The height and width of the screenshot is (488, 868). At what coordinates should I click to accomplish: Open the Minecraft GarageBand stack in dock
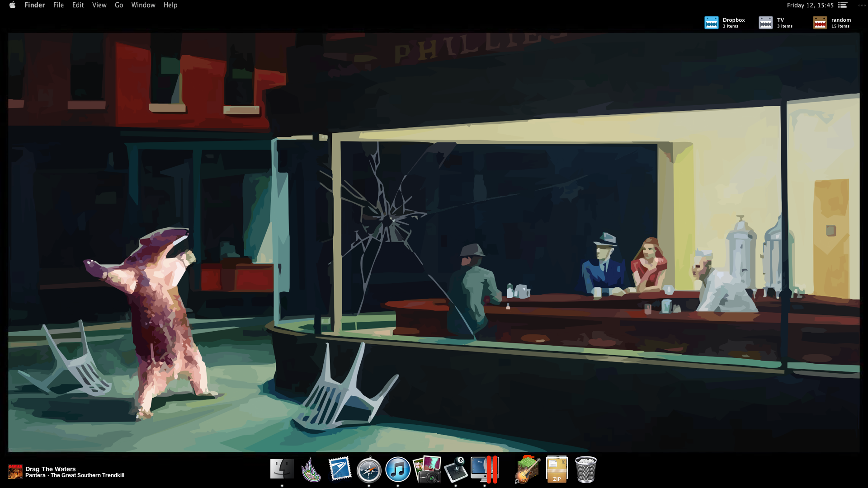[527, 470]
